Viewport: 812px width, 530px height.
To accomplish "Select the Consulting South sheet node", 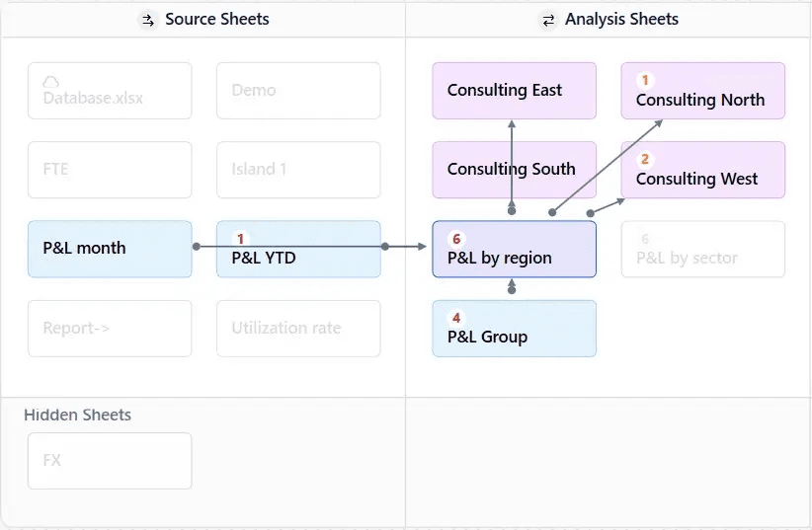I will tap(515, 170).
